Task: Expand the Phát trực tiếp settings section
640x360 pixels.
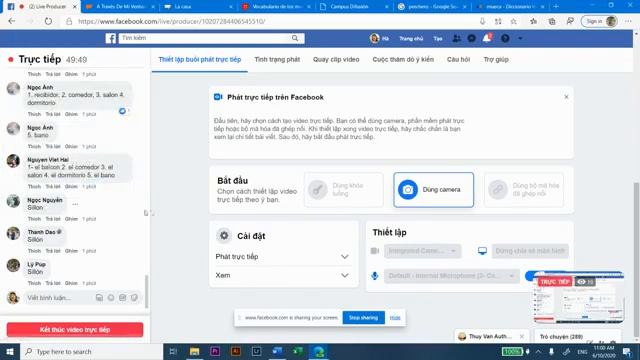Action: coord(282,257)
